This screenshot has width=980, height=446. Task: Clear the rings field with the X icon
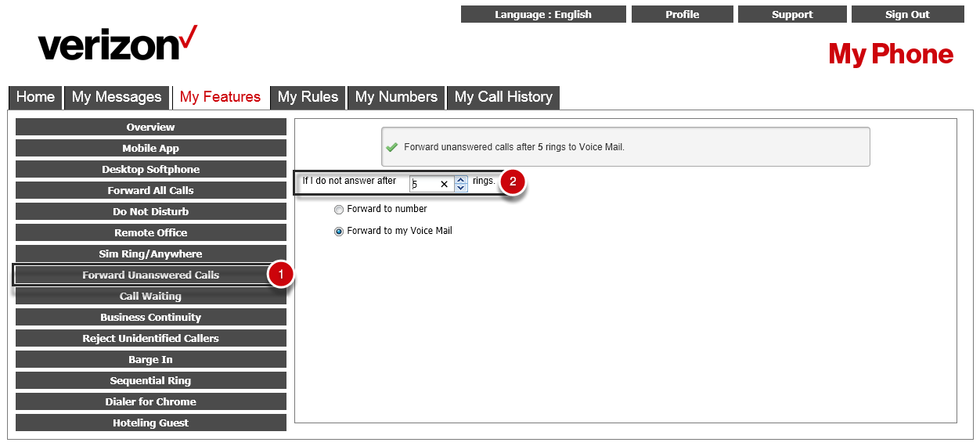point(444,185)
